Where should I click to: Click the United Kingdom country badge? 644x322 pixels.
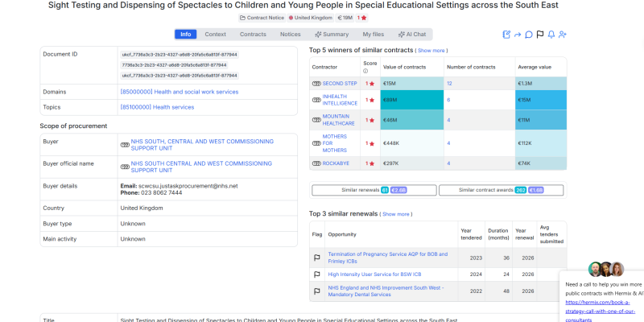[x=311, y=18]
